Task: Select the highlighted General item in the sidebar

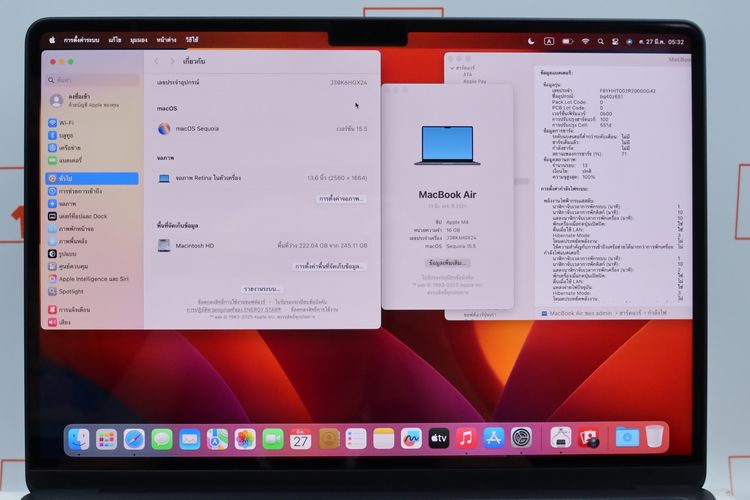Action: pyautogui.click(x=93, y=178)
